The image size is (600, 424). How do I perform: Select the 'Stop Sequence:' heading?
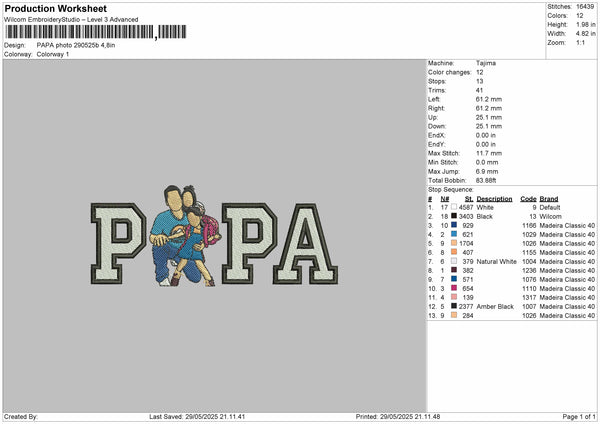(451, 190)
